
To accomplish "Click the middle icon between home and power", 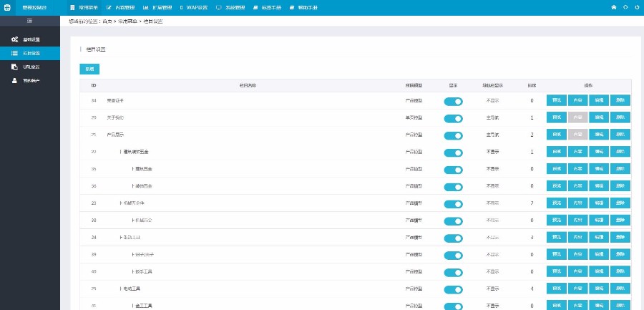I will [x=625, y=6].
